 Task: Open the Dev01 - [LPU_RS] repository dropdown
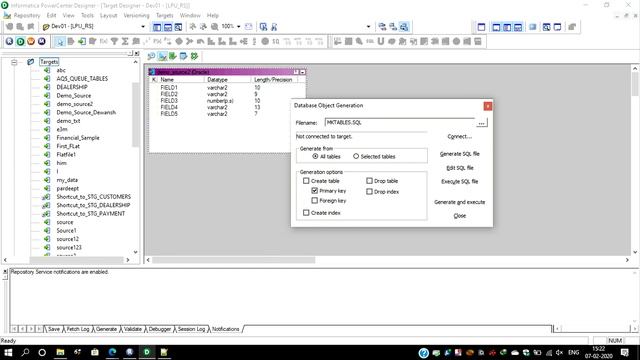tap(143, 27)
